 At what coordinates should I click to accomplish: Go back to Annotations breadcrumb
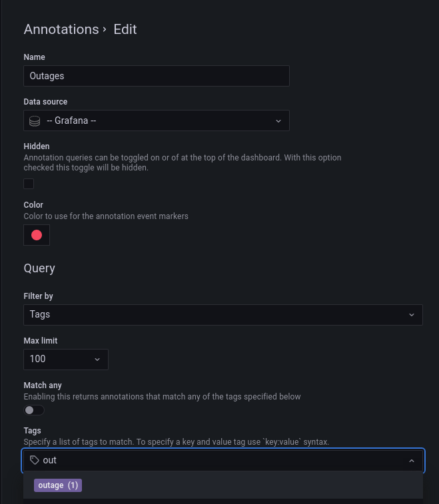tap(61, 29)
